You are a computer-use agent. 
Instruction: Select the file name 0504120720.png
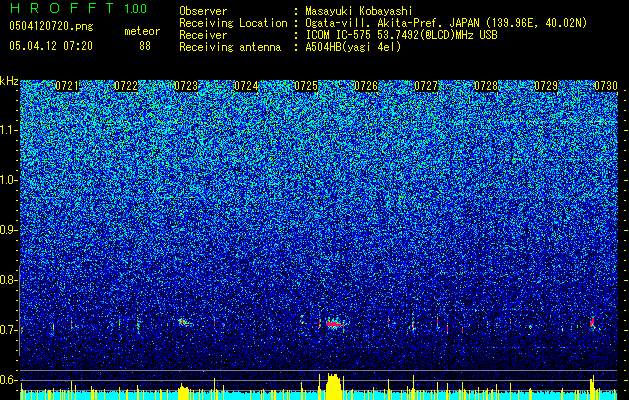point(51,27)
